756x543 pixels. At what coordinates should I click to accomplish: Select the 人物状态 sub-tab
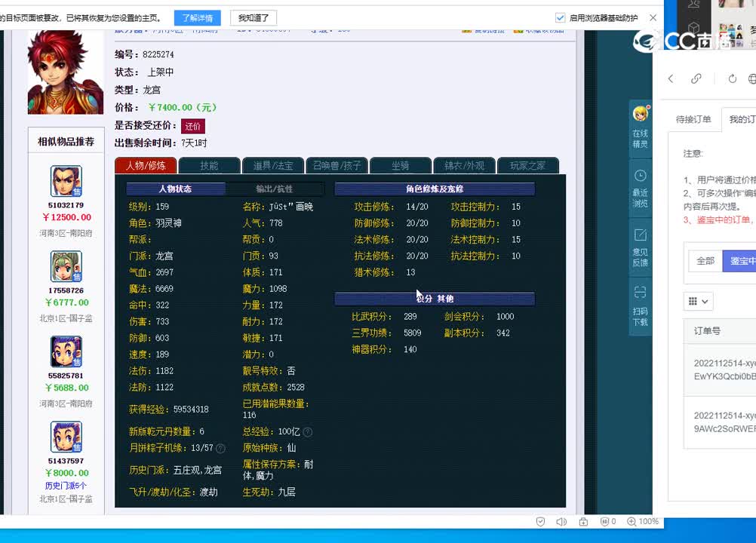176,189
